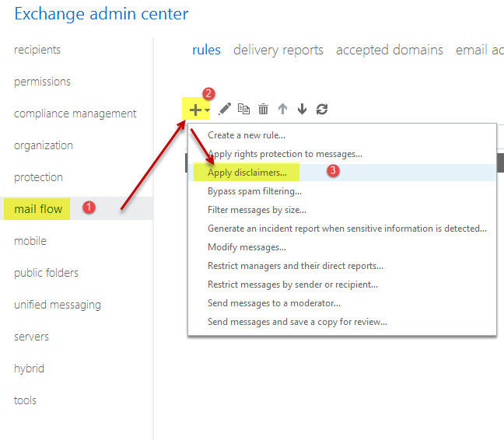Viewport: 504px width, 440px height.
Task: Open recipients in the left navigation
Action: pos(37,50)
